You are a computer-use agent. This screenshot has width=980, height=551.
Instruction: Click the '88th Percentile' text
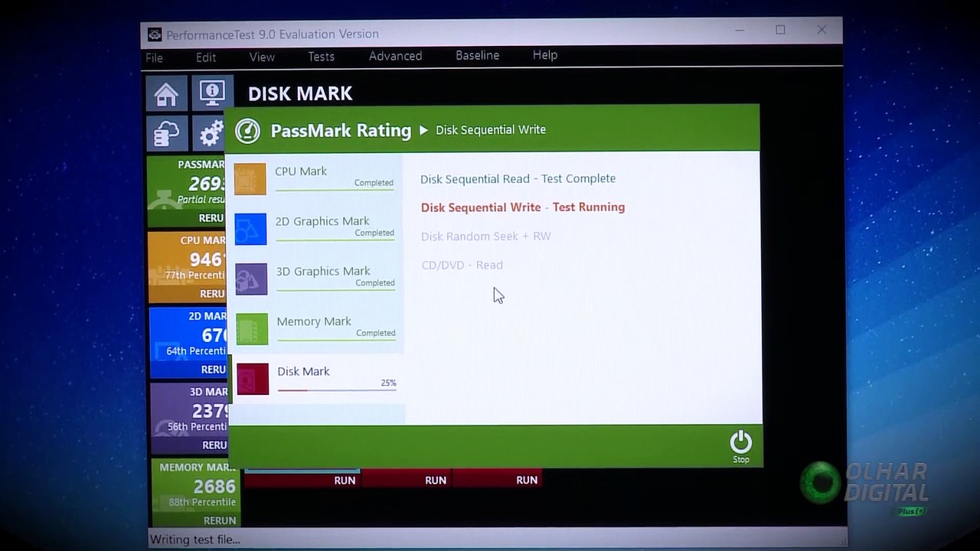pyautogui.click(x=202, y=502)
